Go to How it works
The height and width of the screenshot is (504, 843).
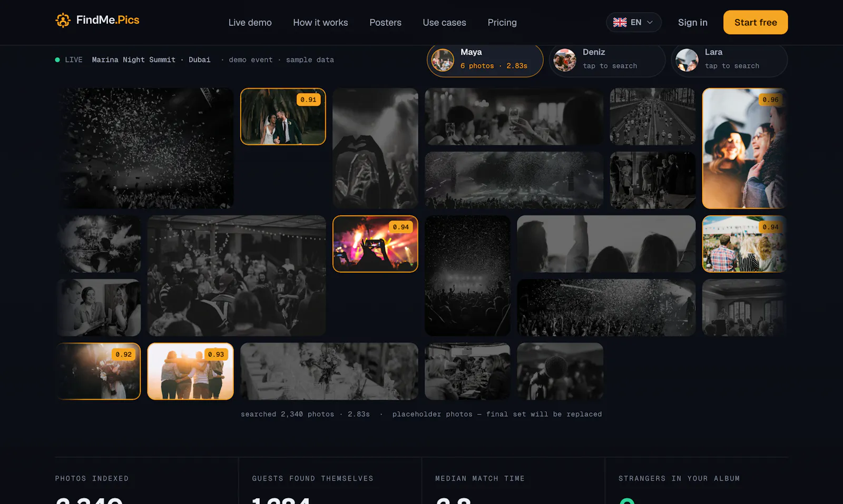[320, 23]
